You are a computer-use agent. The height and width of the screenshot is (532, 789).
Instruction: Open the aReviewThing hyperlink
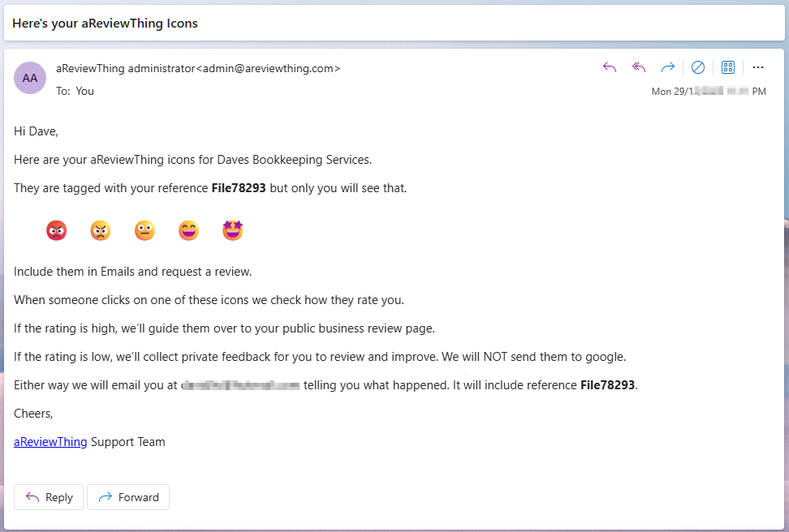[50, 441]
